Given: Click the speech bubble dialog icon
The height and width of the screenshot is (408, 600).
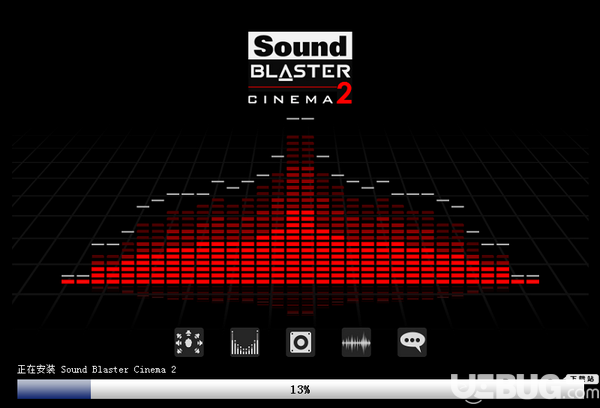Looking at the screenshot, I should coord(411,342).
